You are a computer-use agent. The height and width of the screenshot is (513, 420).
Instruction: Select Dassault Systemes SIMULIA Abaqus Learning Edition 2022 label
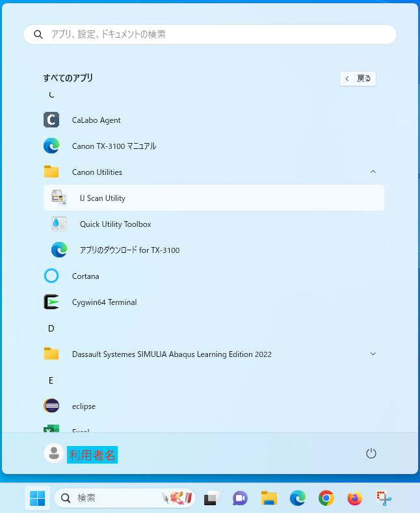tap(172, 354)
